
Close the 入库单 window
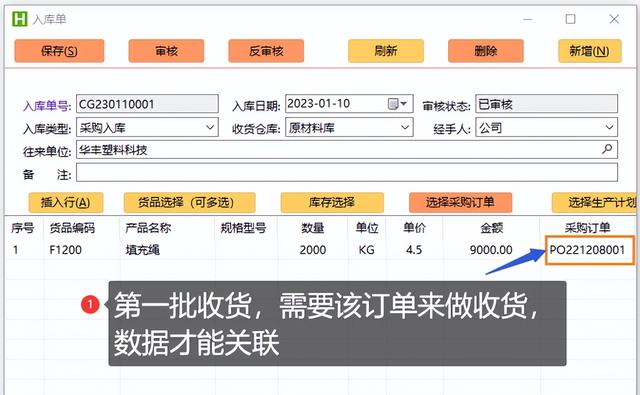(614, 19)
